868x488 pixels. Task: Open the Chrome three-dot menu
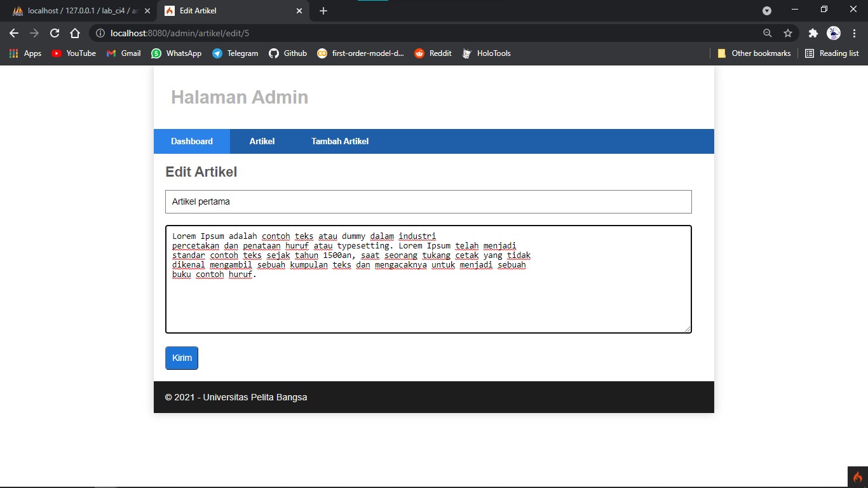pyautogui.click(x=854, y=33)
